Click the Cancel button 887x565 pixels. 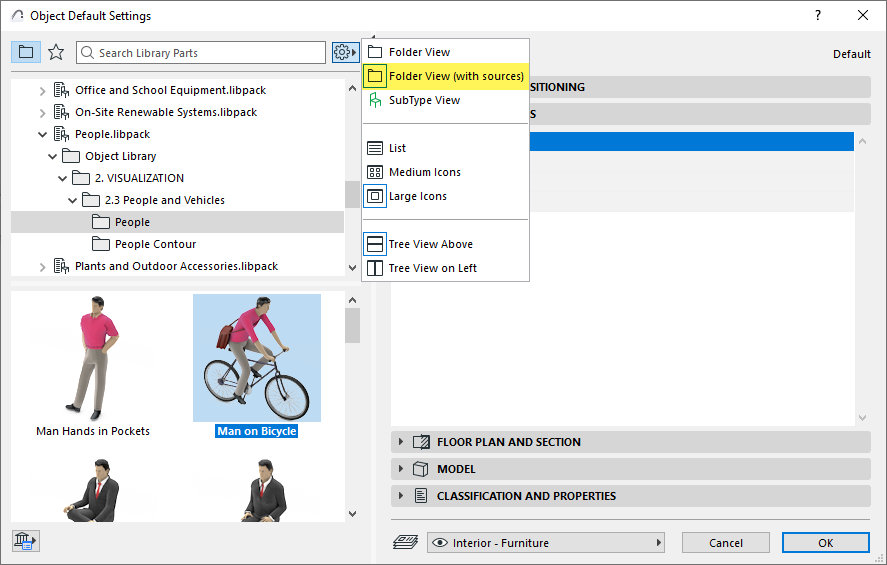[726, 543]
